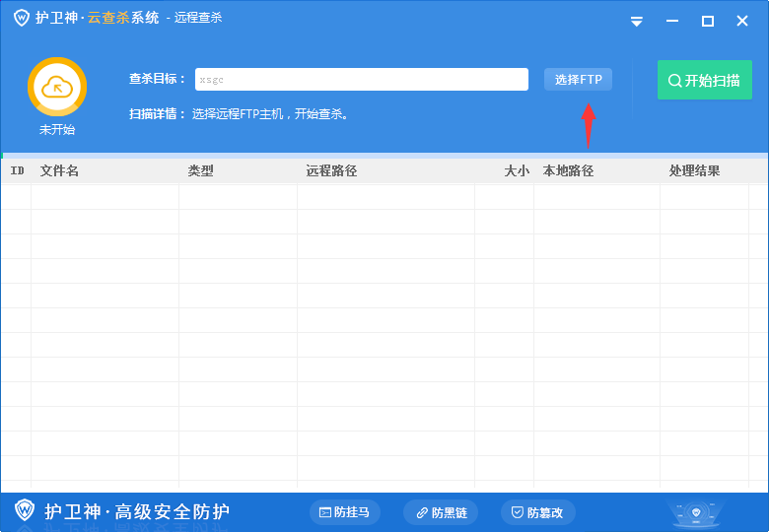Image resolution: width=769 pixels, height=532 pixels.
Task: Click the cloud scan status icon
Action: coord(57,87)
